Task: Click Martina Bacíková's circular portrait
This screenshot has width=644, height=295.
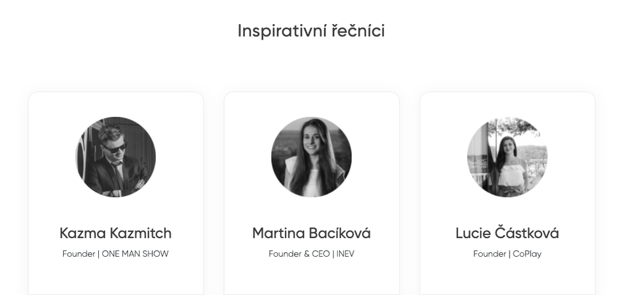Action: [x=311, y=156]
